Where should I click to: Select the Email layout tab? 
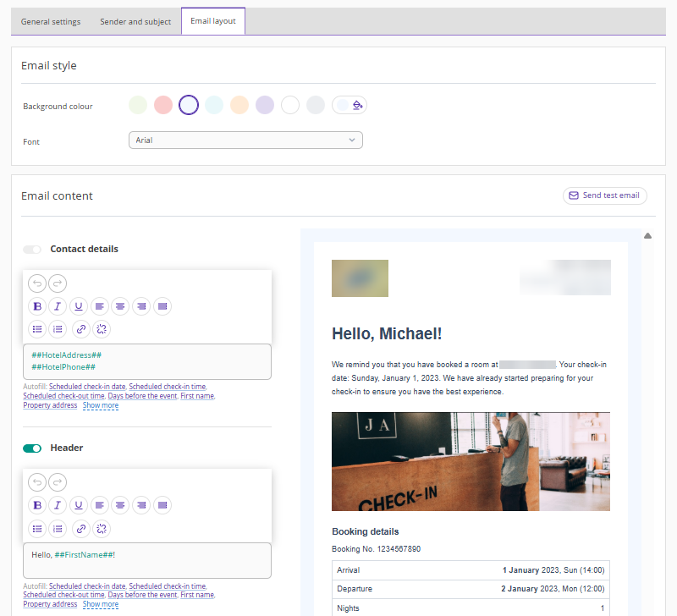point(213,21)
